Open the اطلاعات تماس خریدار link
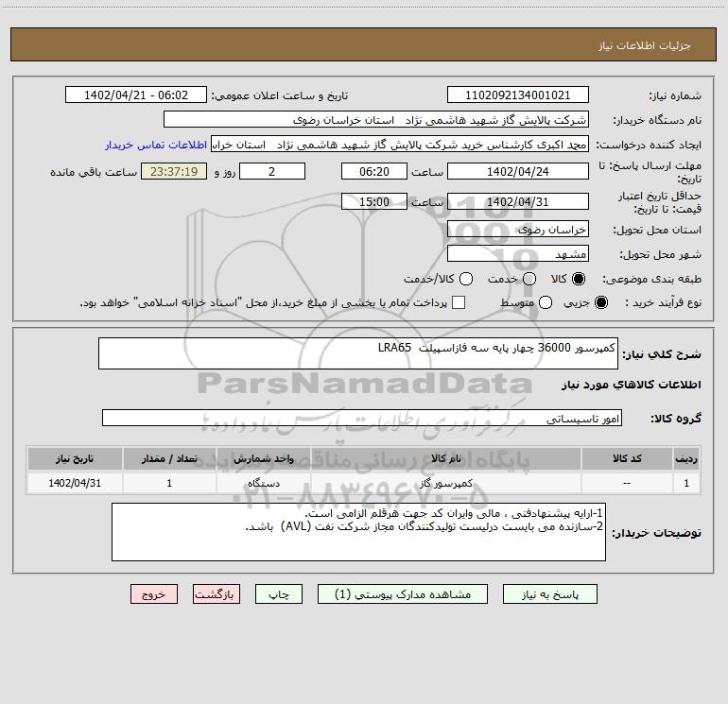The image size is (728, 704). [156, 145]
